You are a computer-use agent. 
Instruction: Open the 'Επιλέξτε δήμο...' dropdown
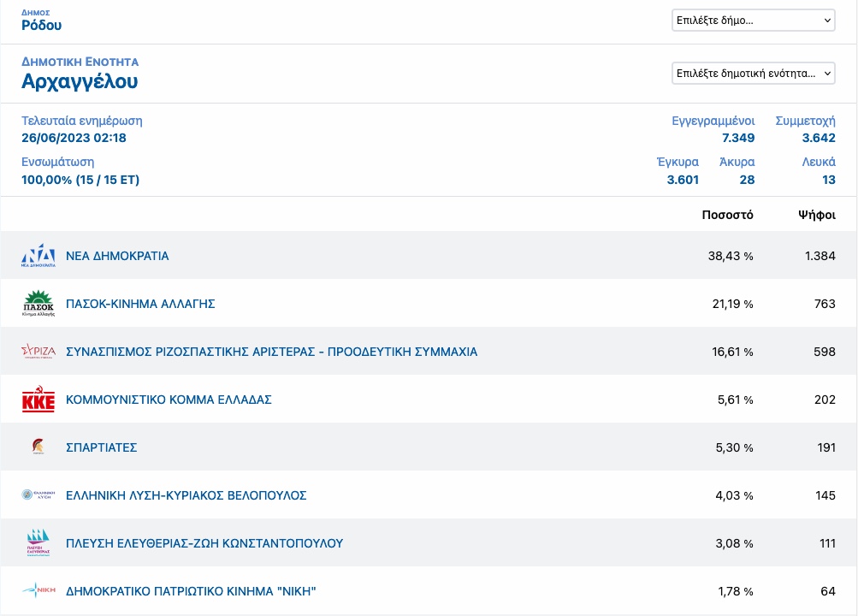click(x=754, y=21)
